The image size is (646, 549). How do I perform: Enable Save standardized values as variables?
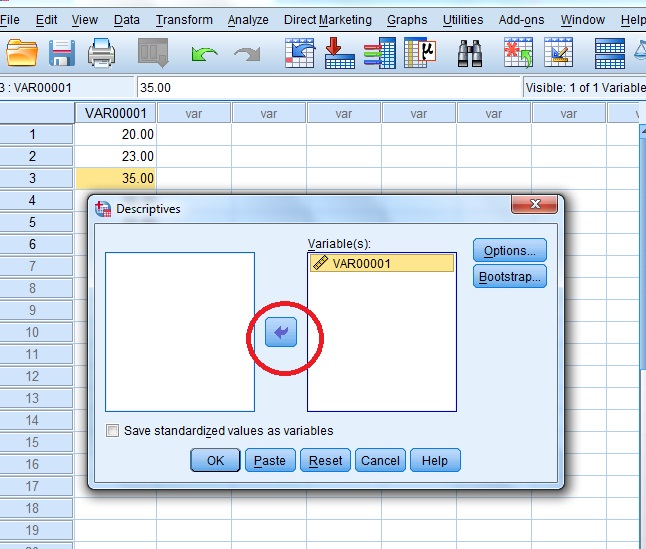point(112,431)
